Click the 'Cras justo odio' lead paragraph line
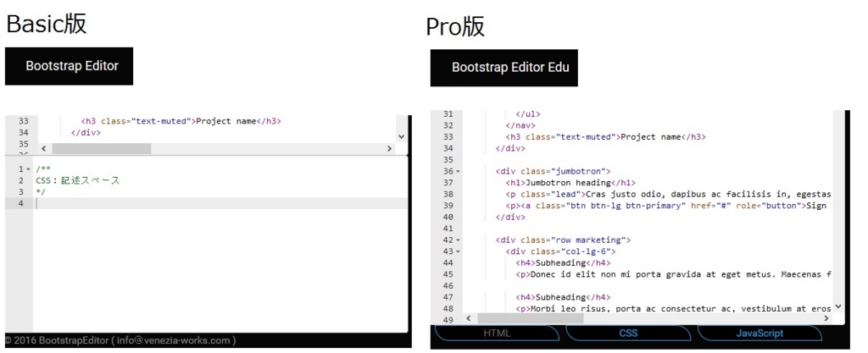868x353 pixels. point(669,195)
